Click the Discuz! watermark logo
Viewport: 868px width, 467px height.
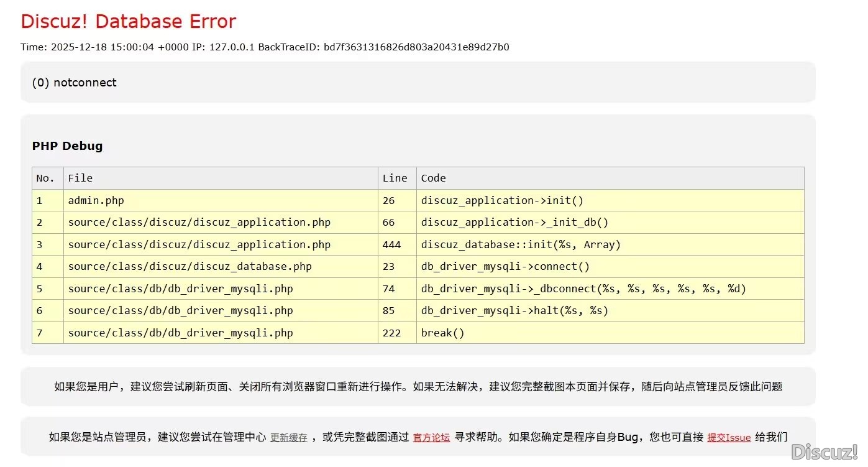pos(824,452)
